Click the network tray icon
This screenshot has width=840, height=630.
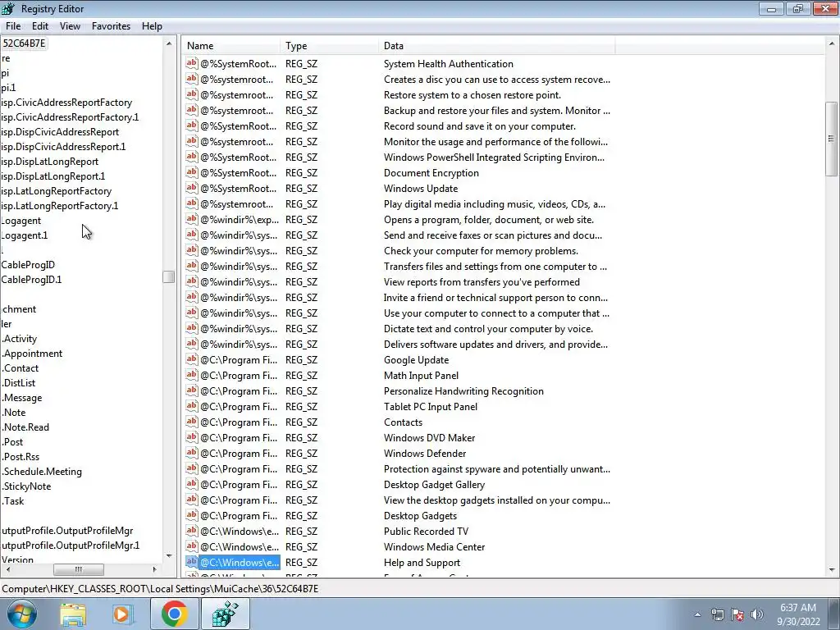717,614
